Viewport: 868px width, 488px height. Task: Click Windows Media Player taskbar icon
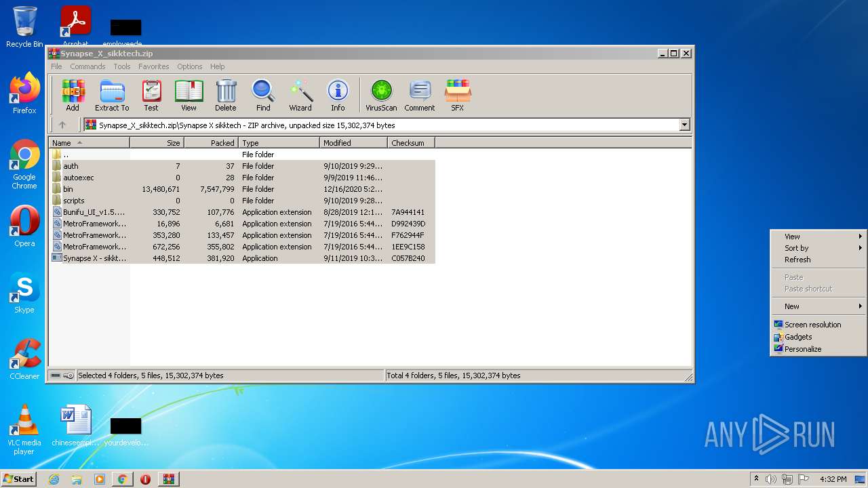[100, 479]
